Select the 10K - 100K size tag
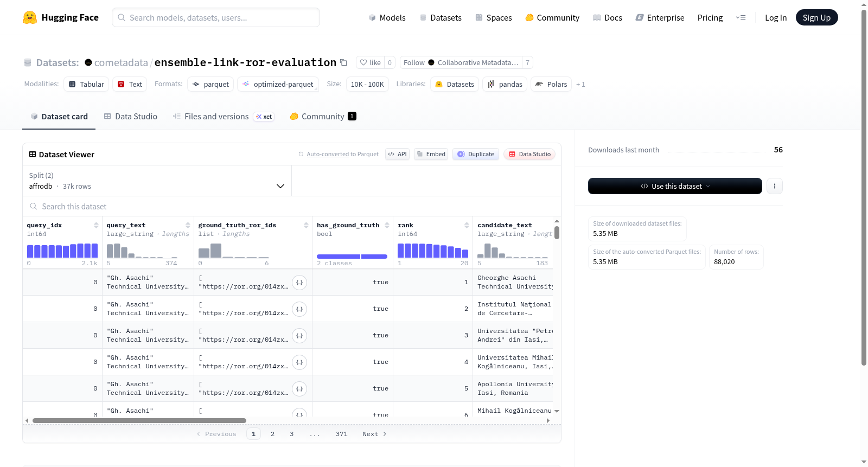Viewport: 868px width, 467px height. (x=367, y=84)
